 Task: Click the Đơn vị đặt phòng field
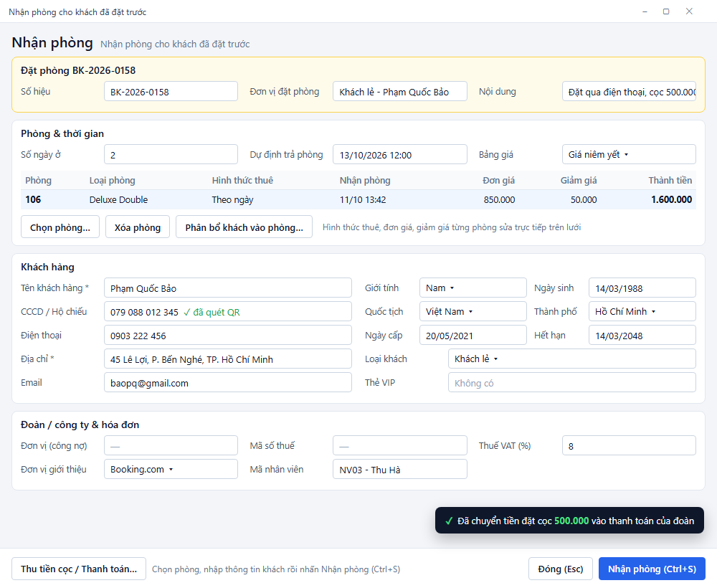click(x=399, y=92)
